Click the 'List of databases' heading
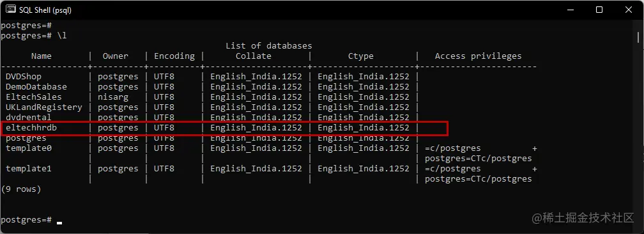This screenshot has width=644, height=234. click(x=268, y=45)
